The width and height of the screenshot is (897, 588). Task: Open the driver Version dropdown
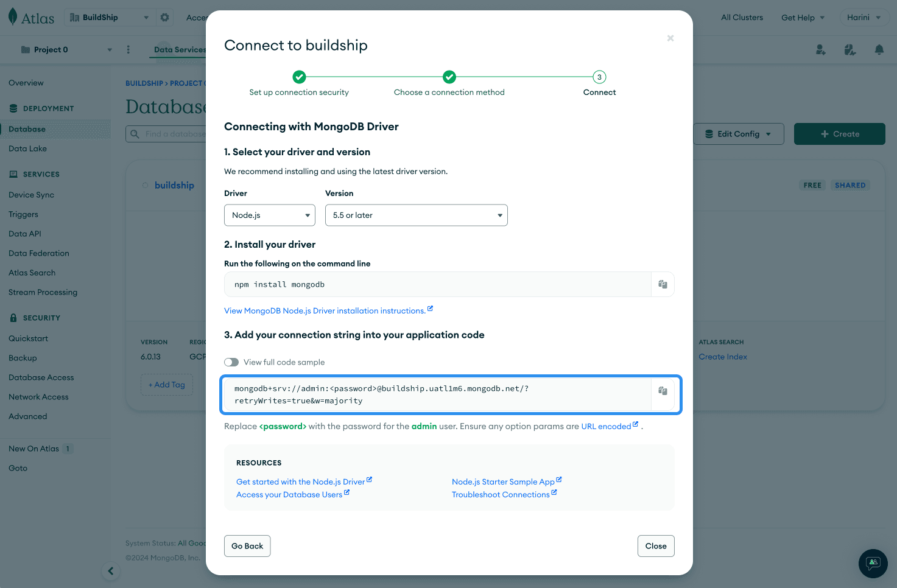(416, 215)
